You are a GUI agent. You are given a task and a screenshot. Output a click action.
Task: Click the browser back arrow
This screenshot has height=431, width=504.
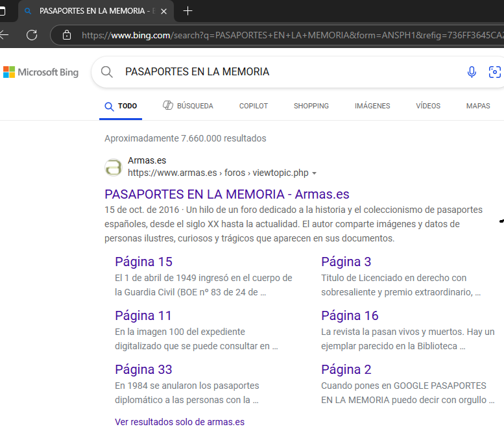(x=5, y=35)
